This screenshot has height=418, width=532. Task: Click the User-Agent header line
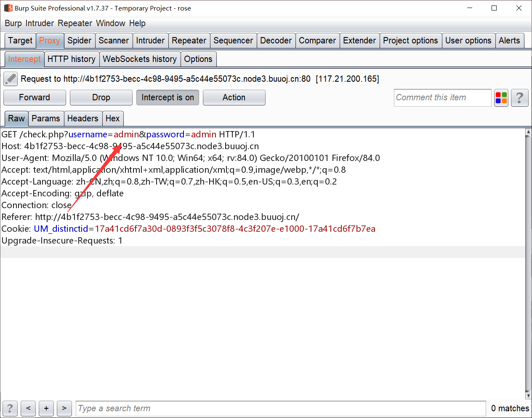[191, 158]
